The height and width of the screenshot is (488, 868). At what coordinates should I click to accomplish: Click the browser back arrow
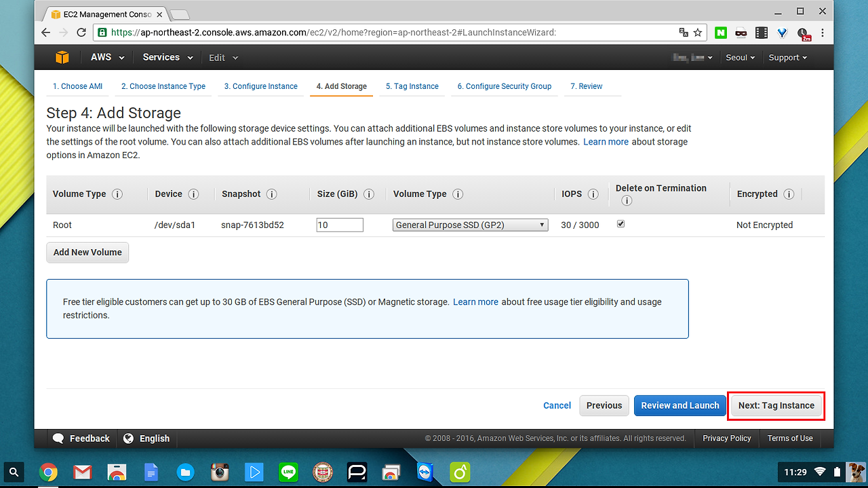(x=46, y=33)
